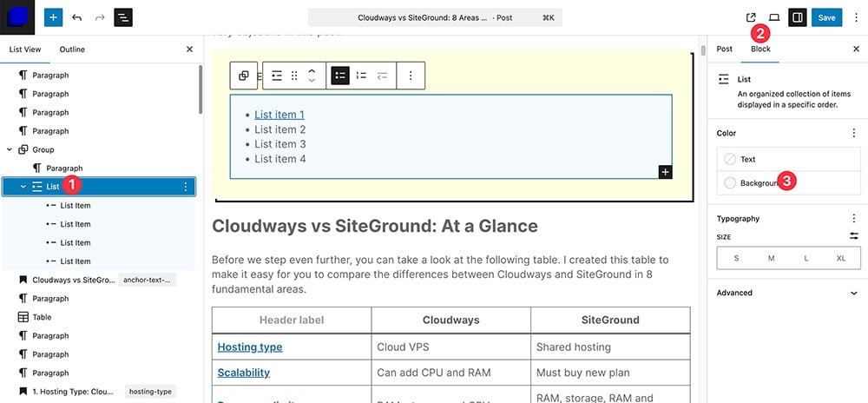The height and width of the screenshot is (403, 868).
Task: Open the Background color picker
Action: tap(788, 182)
